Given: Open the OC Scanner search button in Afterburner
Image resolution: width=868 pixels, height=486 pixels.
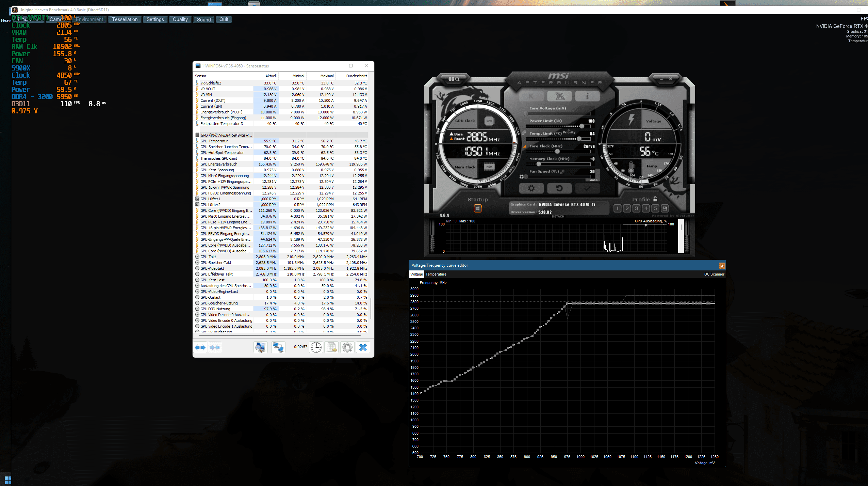Looking at the screenshot, I should pos(454,79).
